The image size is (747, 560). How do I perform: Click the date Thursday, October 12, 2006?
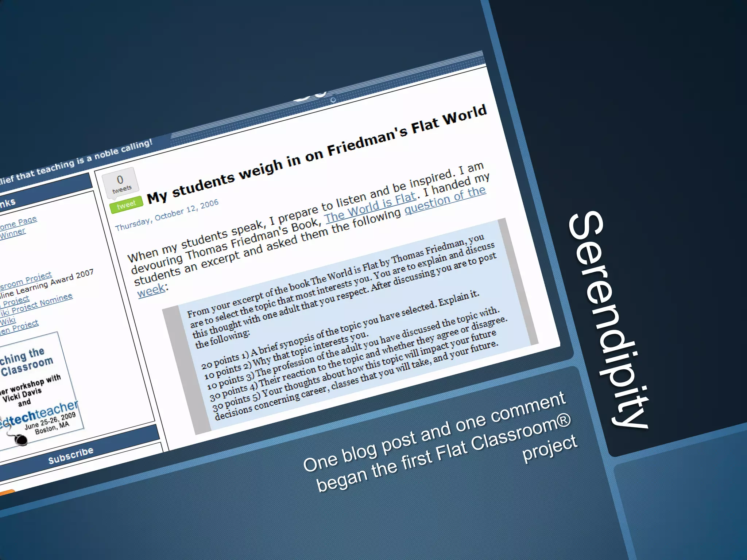[x=167, y=215]
